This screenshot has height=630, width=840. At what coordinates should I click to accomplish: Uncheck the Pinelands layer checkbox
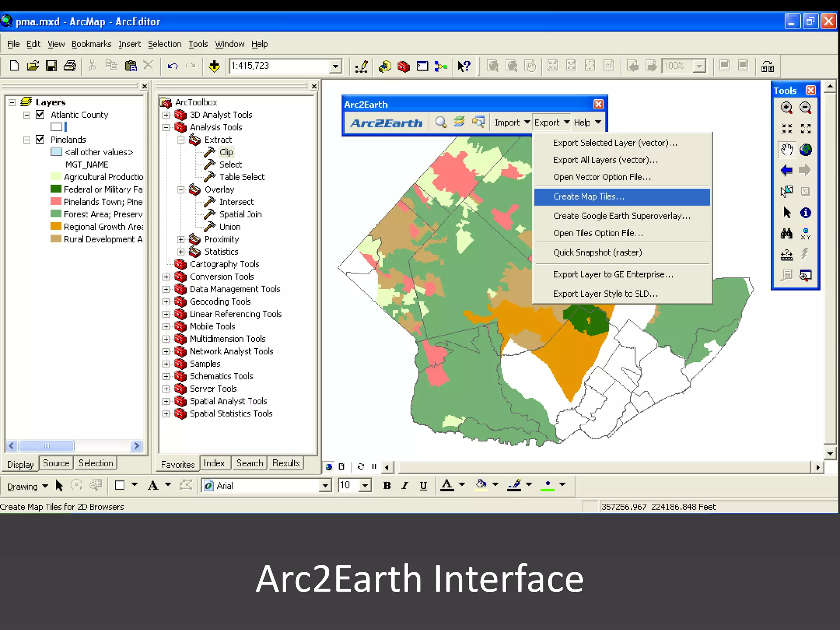(40, 139)
